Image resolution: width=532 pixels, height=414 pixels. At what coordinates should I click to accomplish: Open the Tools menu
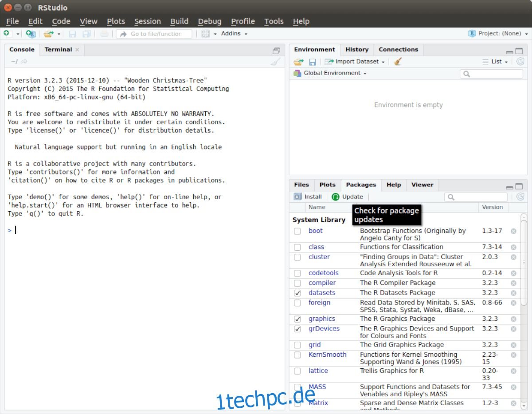[x=274, y=21]
